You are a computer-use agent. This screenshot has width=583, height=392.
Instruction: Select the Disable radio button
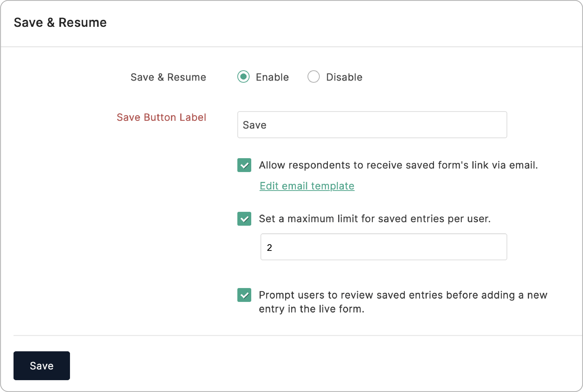point(313,77)
